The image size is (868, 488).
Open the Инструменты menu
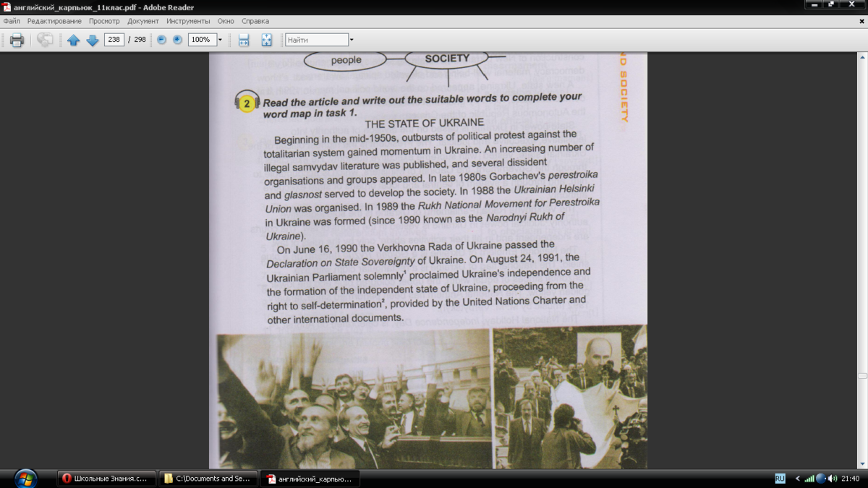tap(188, 21)
